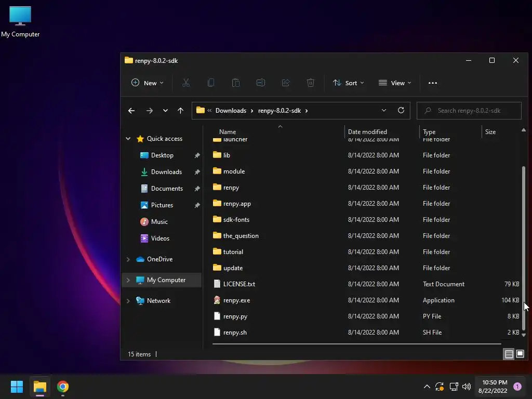The width and height of the screenshot is (532, 399).
Task: Go back with the left arrow
Action: pos(131,111)
